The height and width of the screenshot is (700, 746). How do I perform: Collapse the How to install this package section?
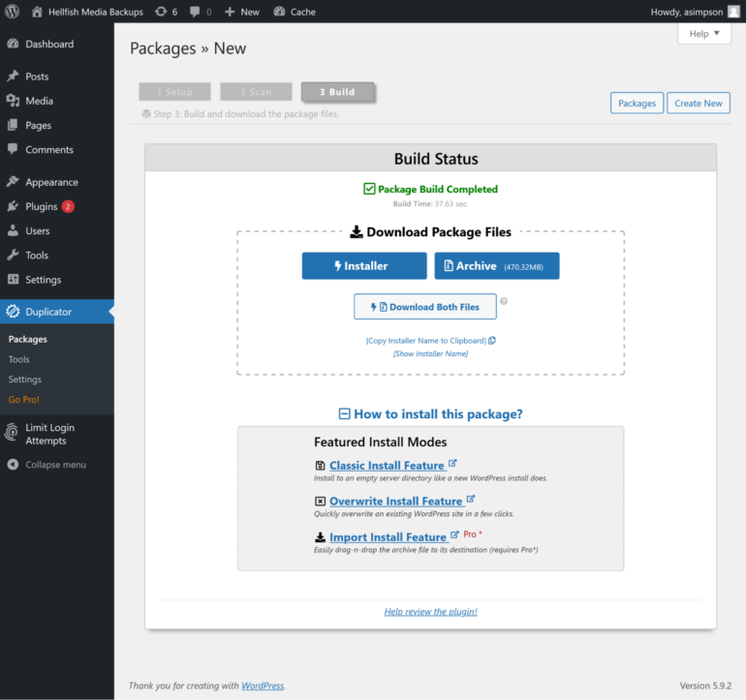[344, 414]
